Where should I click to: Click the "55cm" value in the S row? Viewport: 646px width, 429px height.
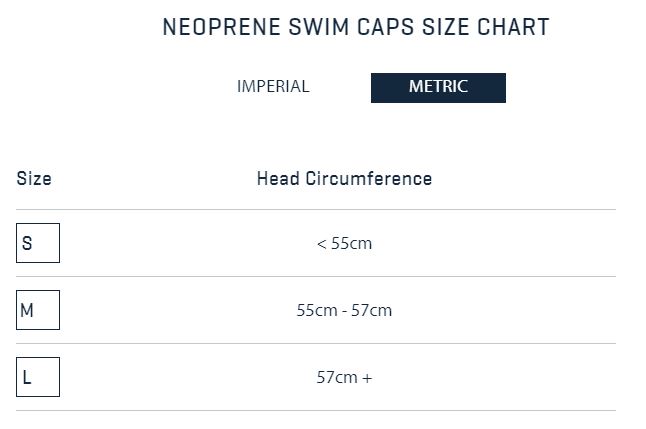point(351,244)
